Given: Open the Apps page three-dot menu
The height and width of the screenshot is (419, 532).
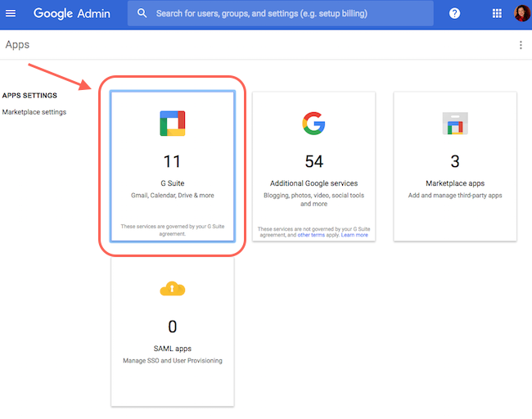Looking at the screenshot, I should pyautogui.click(x=521, y=45).
